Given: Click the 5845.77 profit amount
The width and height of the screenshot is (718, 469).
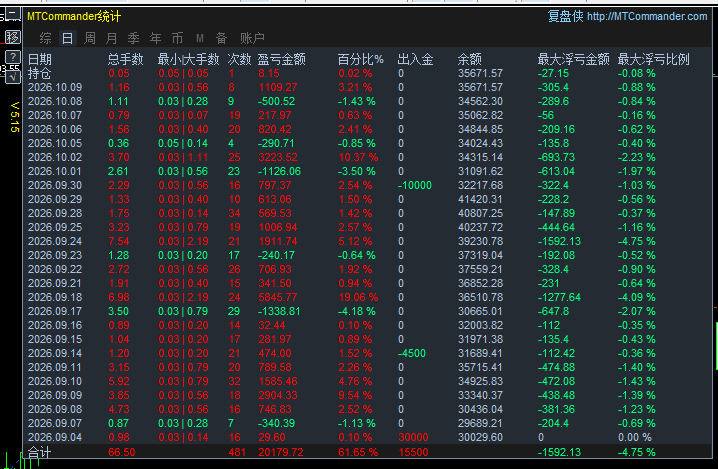Looking at the screenshot, I should tap(278, 297).
